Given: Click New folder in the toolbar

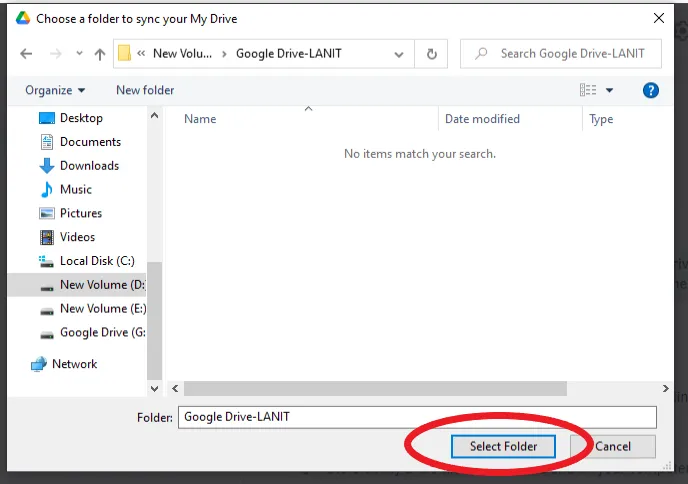Looking at the screenshot, I should 145,90.
